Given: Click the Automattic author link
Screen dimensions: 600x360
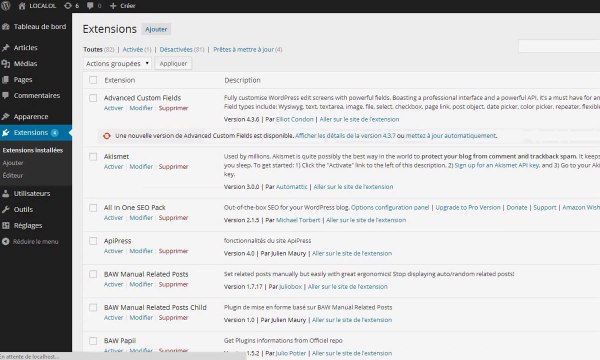Looking at the screenshot, I should tap(292, 187).
